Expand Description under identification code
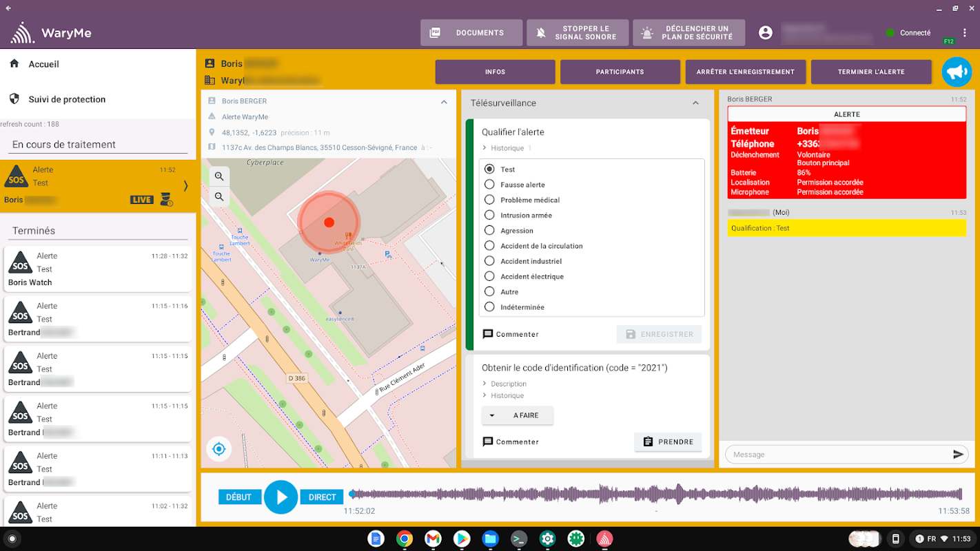The width and height of the screenshot is (980, 551). tap(509, 384)
